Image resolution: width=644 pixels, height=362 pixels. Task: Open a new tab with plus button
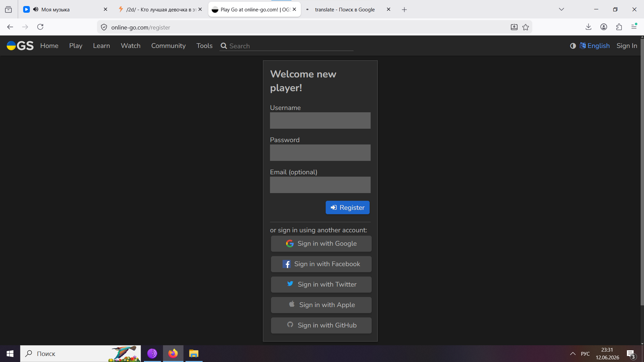pos(405,10)
